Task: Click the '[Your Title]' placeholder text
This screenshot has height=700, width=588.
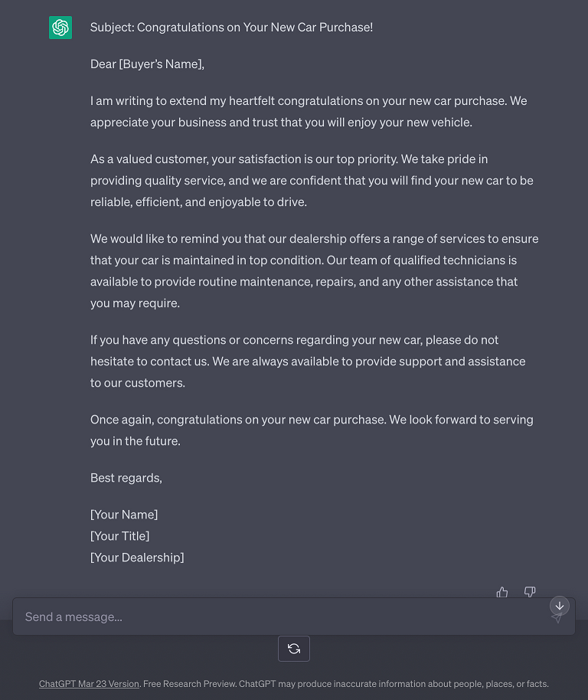Action: 119,536
